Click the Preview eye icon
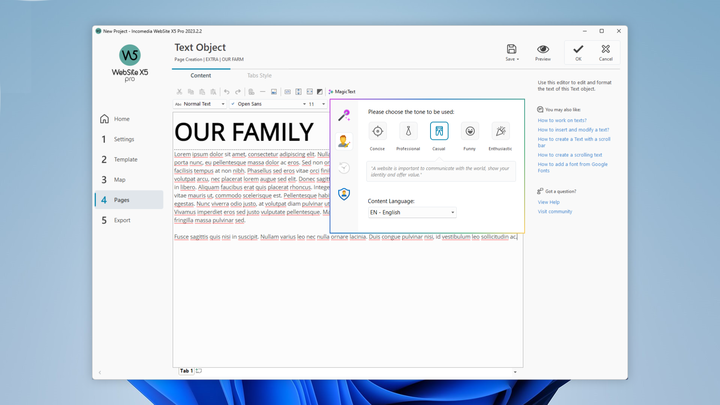This screenshot has width=720, height=405. click(543, 52)
